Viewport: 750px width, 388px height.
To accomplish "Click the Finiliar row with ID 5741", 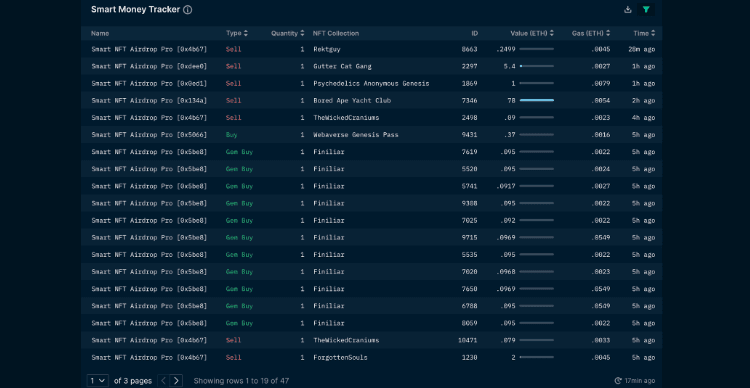I will click(x=371, y=186).
